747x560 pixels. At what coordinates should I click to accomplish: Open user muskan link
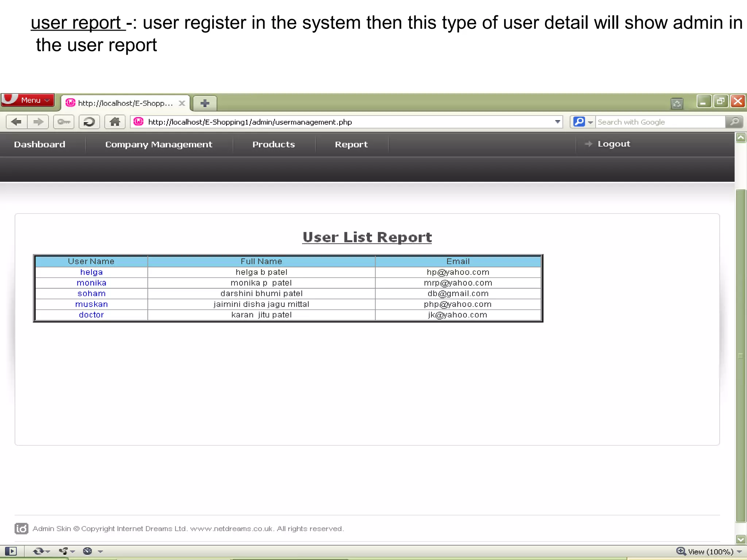(x=91, y=304)
